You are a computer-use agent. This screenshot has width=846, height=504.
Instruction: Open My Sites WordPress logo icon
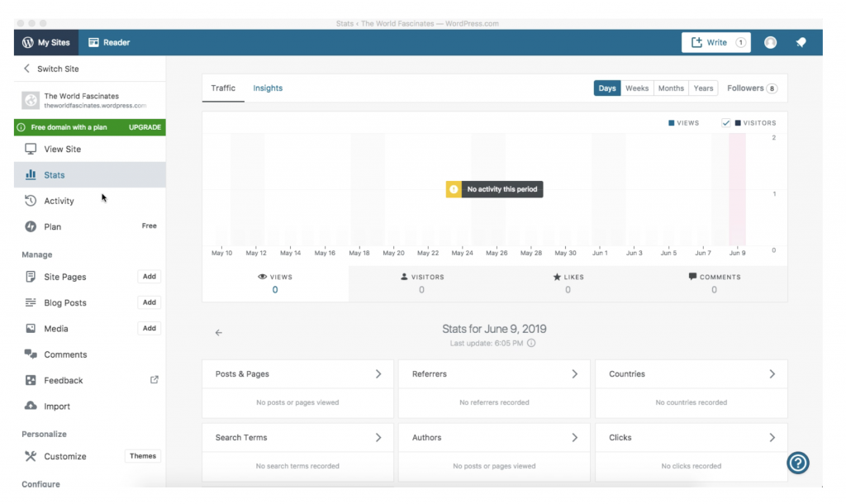pos(28,42)
